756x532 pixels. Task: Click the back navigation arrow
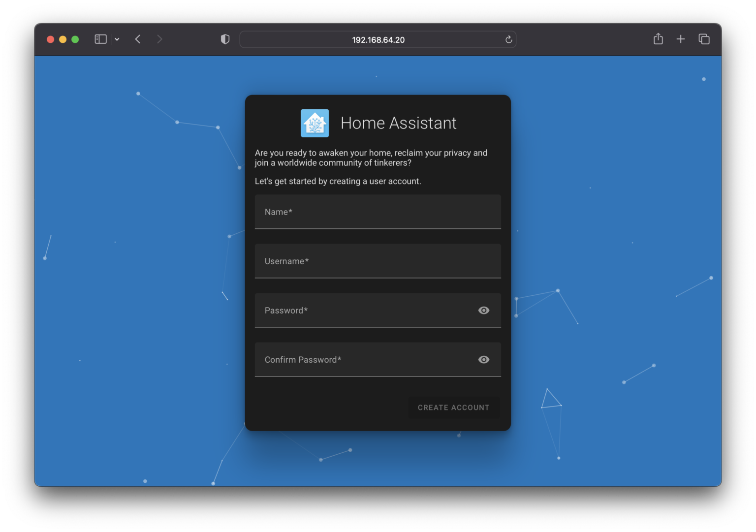pyautogui.click(x=138, y=39)
